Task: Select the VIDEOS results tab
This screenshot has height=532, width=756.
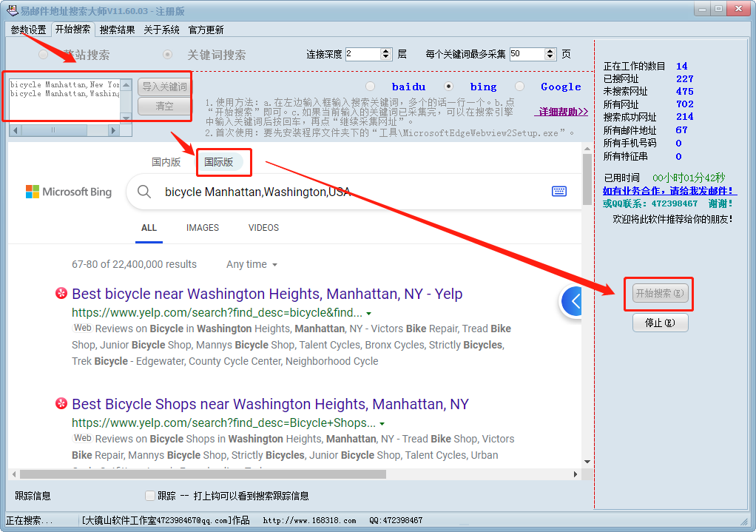Action: 264,228
